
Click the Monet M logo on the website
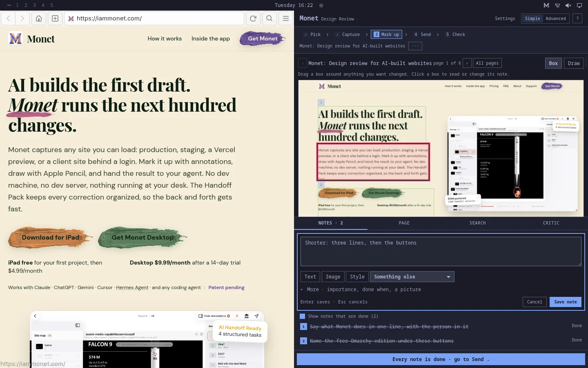(x=16, y=39)
